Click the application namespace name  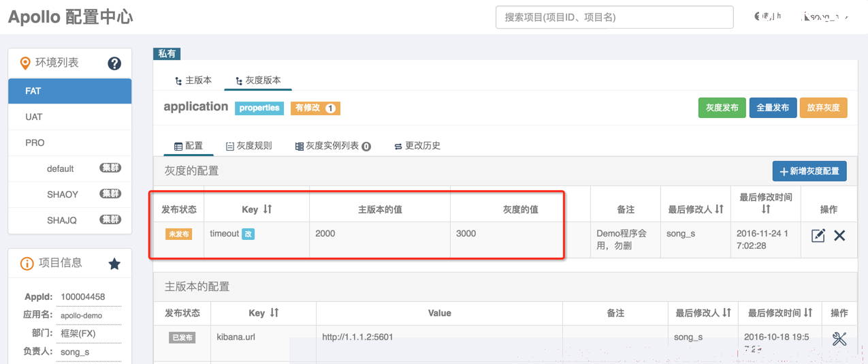click(196, 106)
